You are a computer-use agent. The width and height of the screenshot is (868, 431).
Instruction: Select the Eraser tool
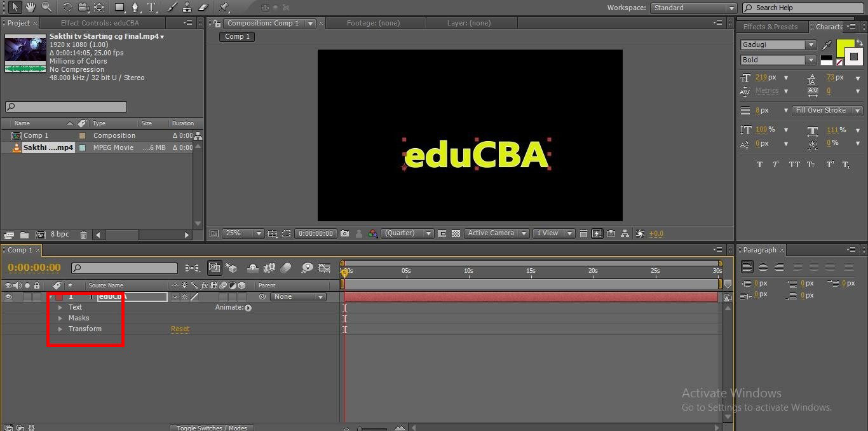pyautogui.click(x=203, y=8)
